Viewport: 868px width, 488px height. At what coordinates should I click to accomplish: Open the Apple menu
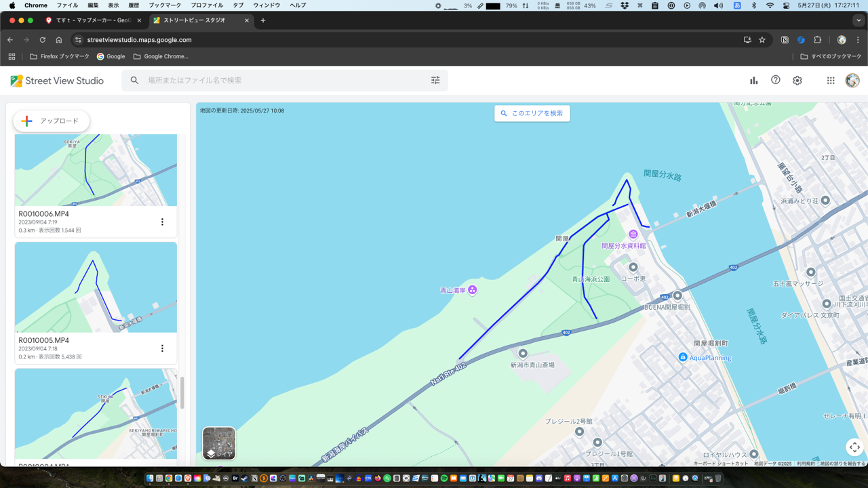(12, 5)
